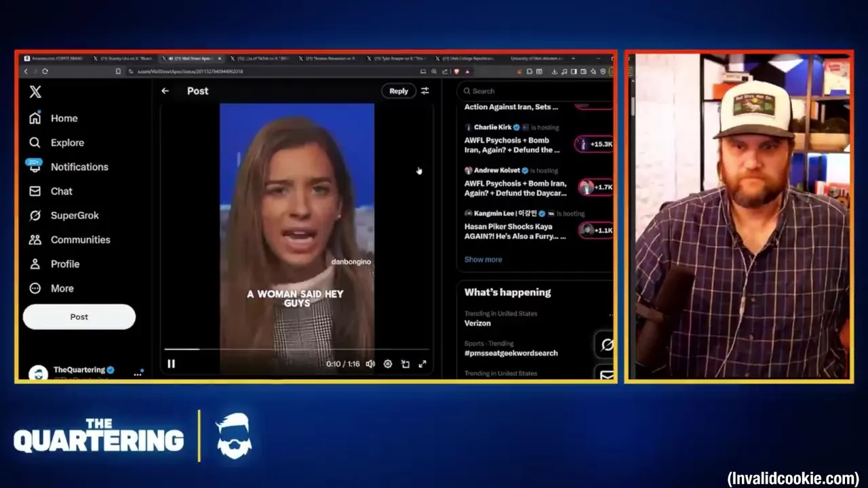Click the browser back arrow
The image size is (868, 488).
click(x=26, y=71)
